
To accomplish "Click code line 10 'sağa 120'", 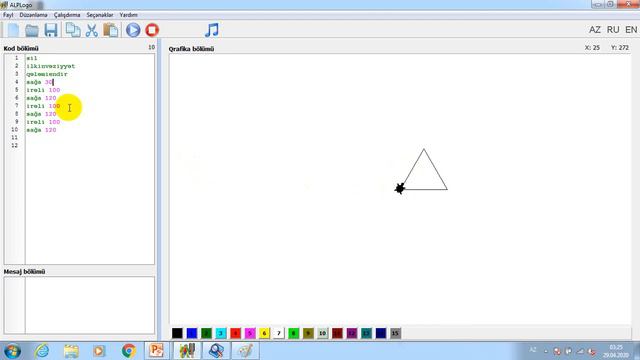I will coord(41,130).
